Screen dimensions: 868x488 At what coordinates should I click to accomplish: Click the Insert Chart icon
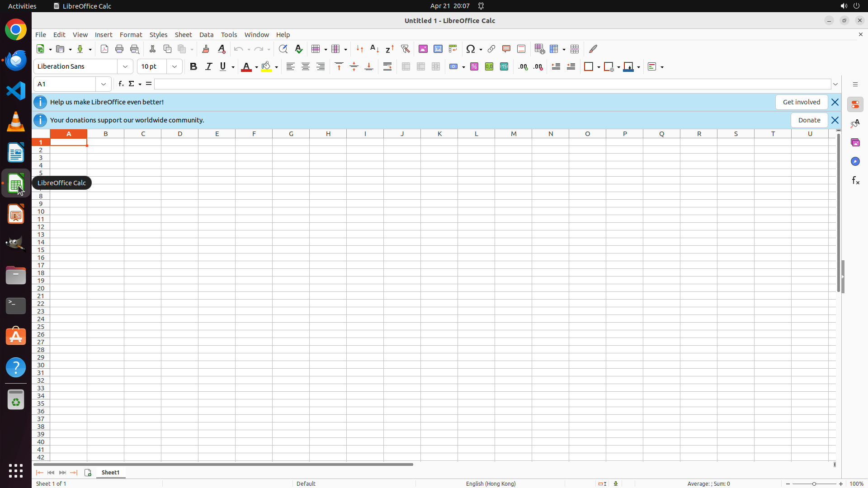[438, 49]
